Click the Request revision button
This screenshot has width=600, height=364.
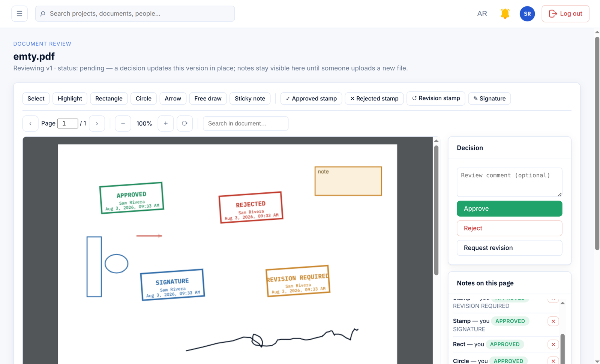[509, 248]
